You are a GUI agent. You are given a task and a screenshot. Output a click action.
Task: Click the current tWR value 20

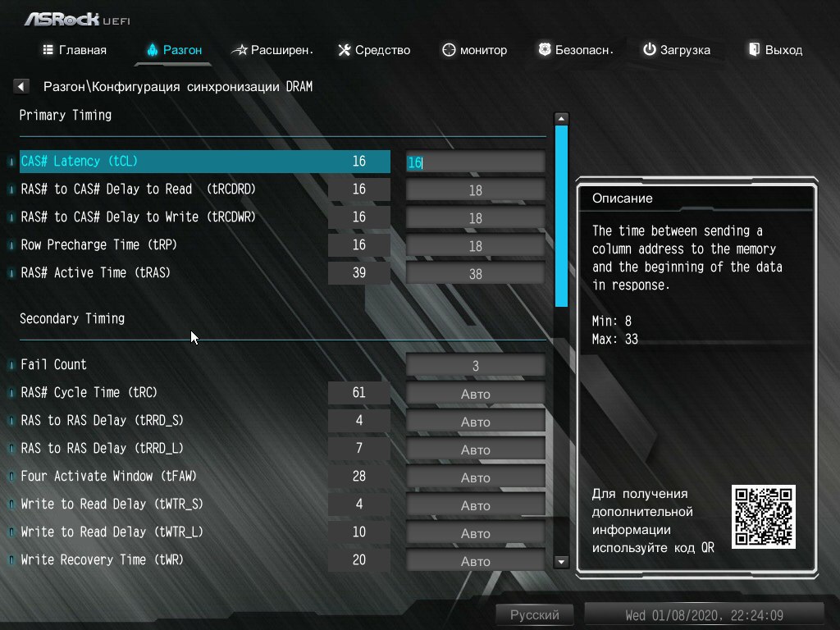click(x=359, y=559)
